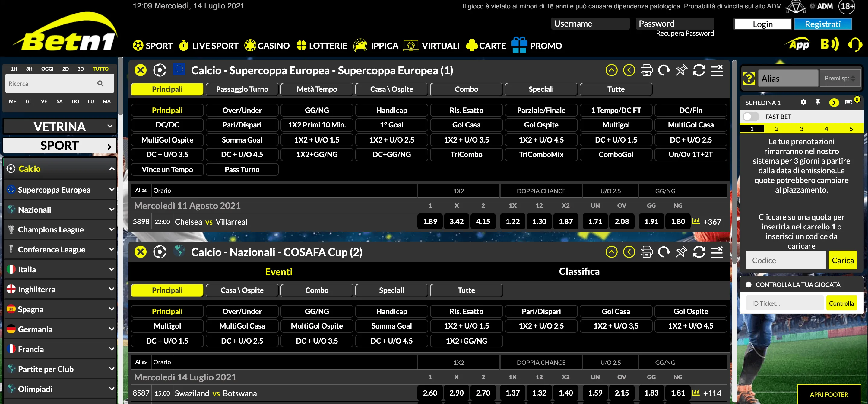Expand the Germania leagues list

(111, 329)
